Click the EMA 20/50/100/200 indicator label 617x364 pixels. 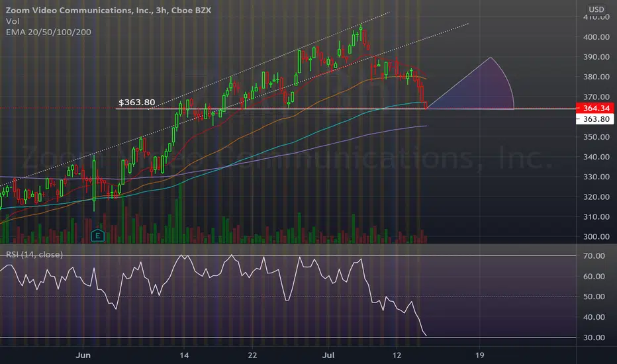[x=48, y=32]
